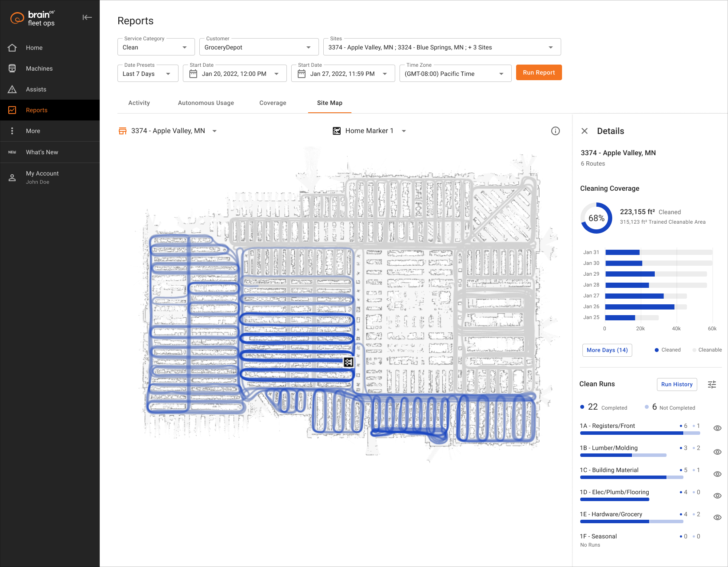The height and width of the screenshot is (567, 728).
Task: Click the Run Report button
Action: coord(539,72)
